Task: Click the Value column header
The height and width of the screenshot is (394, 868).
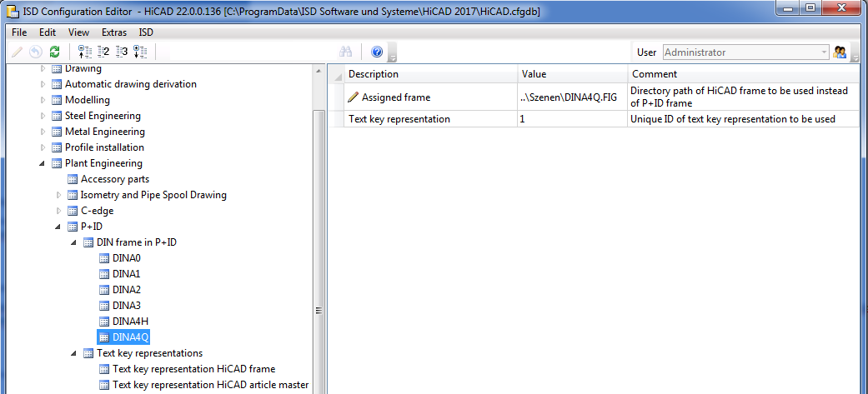Action: [572, 74]
